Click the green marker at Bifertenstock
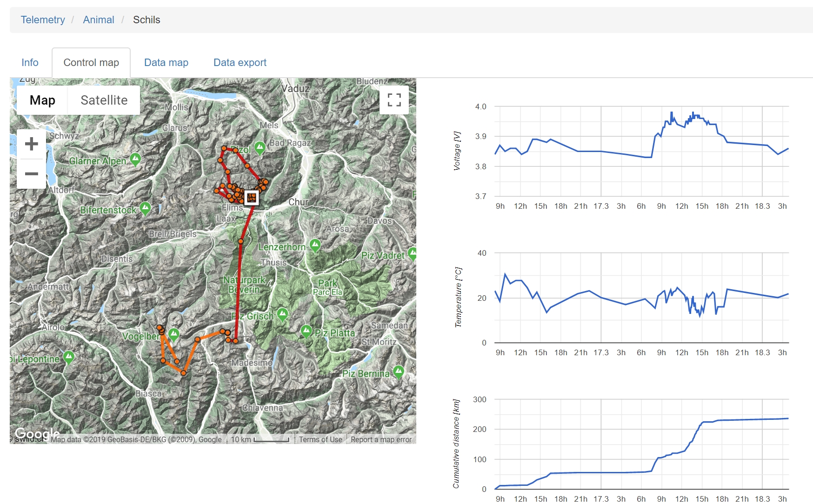 point(146,209)
